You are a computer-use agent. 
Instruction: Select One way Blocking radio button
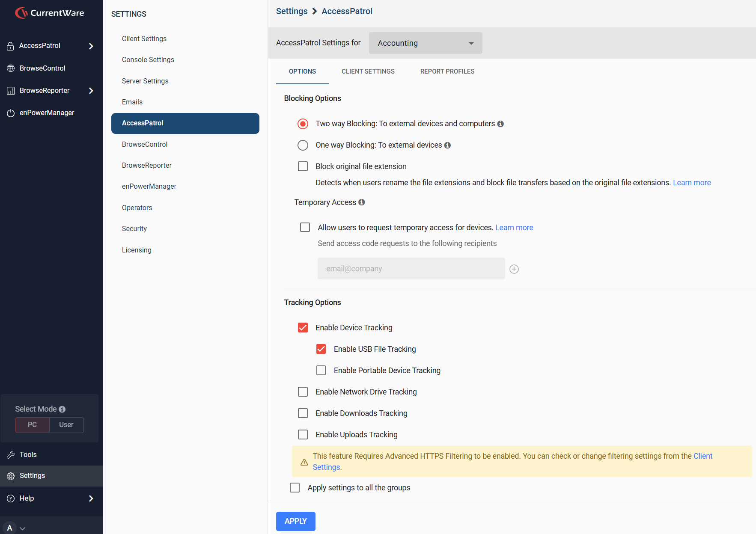pyautogui.click(x=303, y=145)
